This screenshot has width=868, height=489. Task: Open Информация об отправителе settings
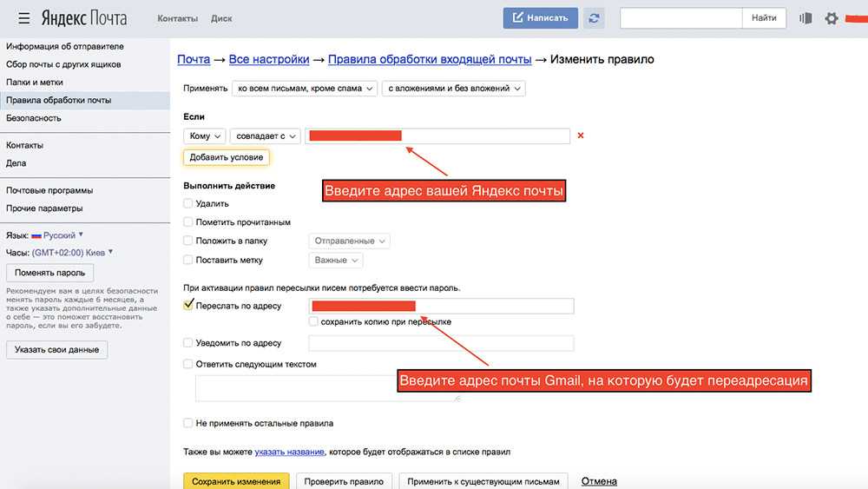65,47
